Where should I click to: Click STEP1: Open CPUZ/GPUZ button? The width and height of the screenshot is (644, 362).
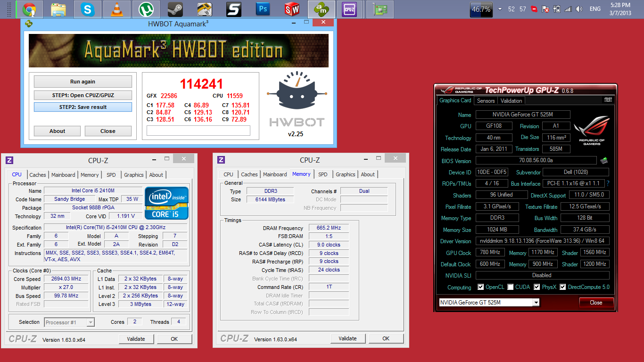[x=83, y=95]
